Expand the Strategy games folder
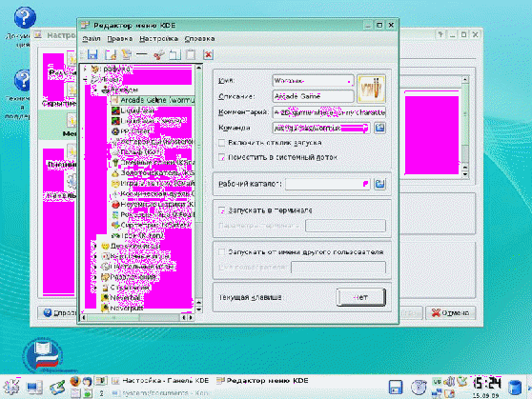Screen dimensions: 532x399 (95, 288)
